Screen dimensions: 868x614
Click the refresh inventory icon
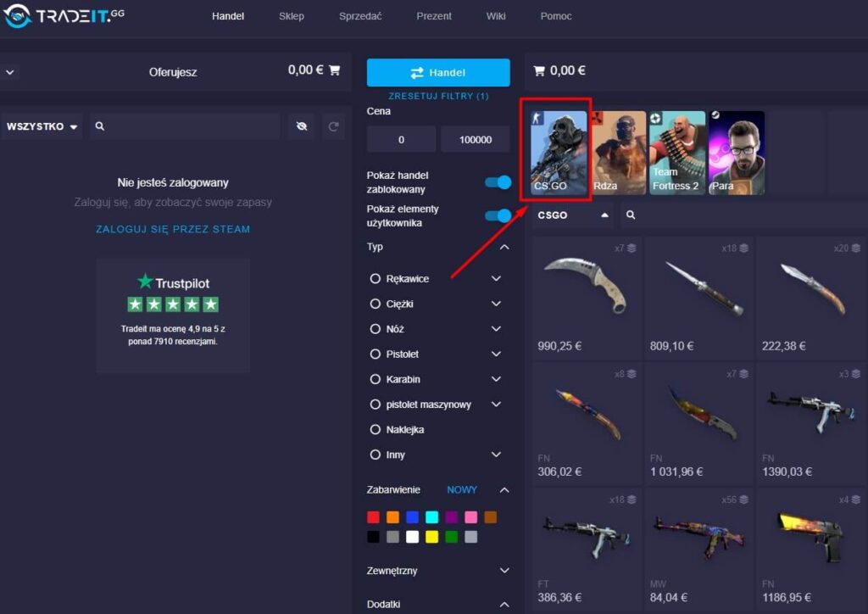click(x=334, y=126)
